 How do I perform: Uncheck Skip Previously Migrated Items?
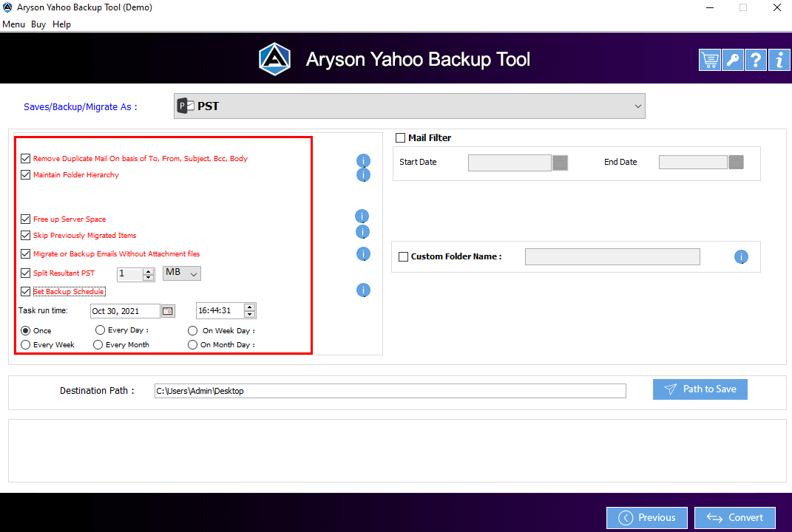coord(25,235)
